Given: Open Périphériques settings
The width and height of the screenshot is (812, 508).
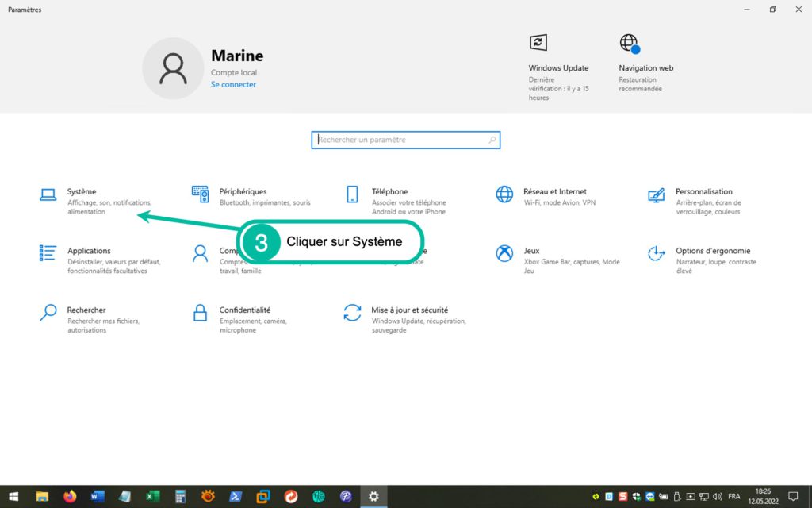Looking at the screenshot, I should coord(243,192).
